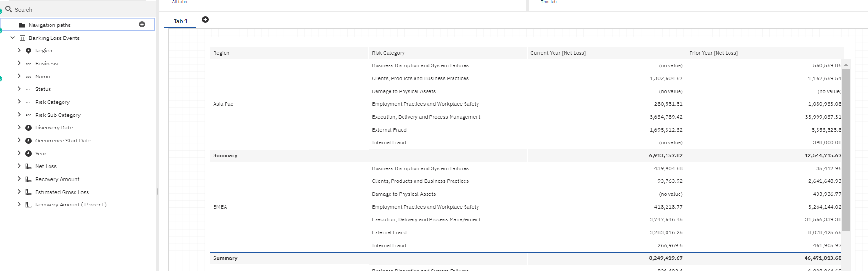Click the Current Year [Net Loss] column header

[x=606, y=53]
